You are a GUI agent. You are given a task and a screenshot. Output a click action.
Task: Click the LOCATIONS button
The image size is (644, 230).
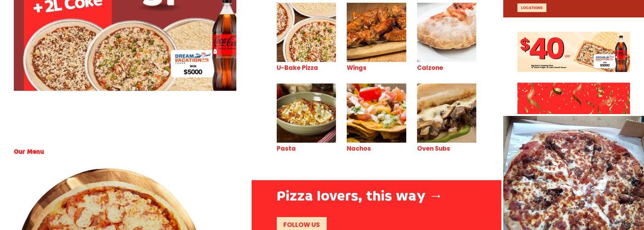coord(532,8)
